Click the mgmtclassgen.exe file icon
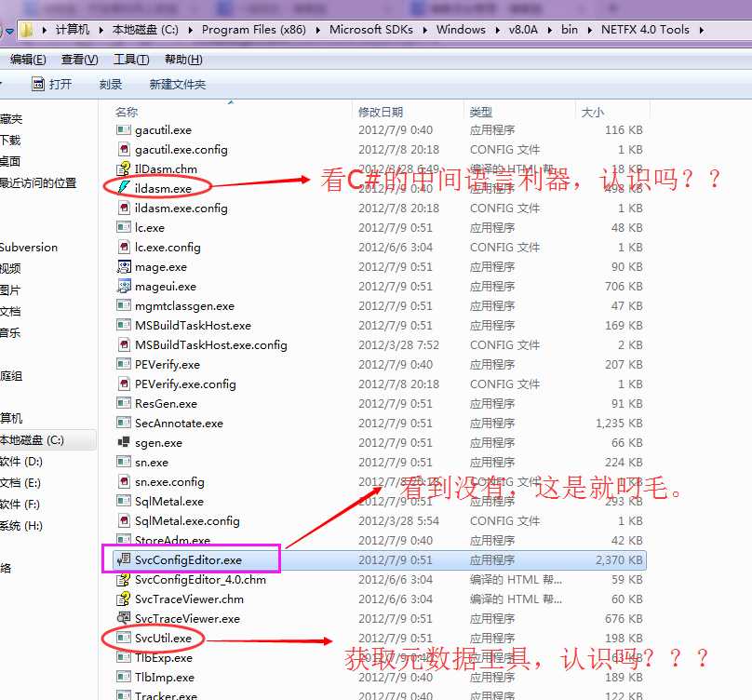Screen dimensions: 752x700 (x=124, y=305)
